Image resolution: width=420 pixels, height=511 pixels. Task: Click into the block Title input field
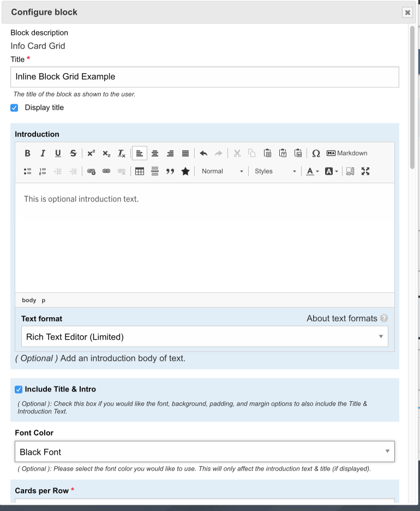pos(205,77)
